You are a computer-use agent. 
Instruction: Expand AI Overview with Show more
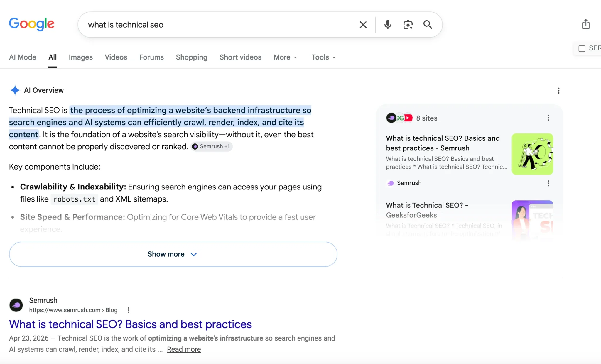pyautogui.click(x=173, y=254)
